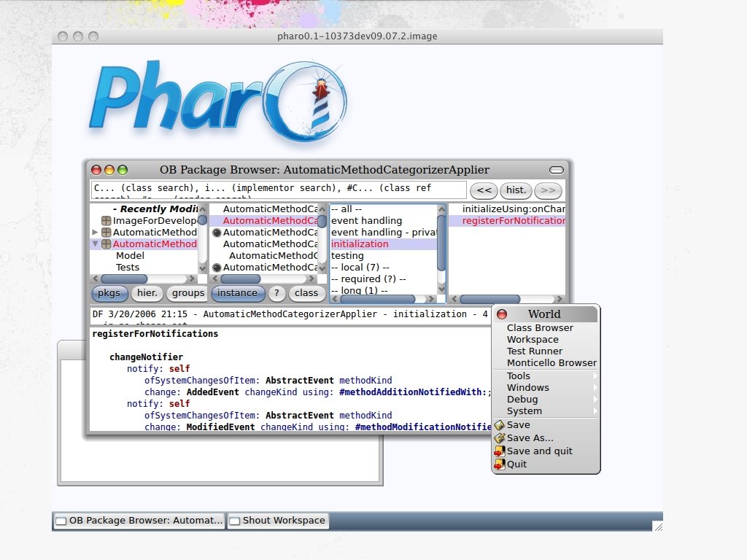This screenshot has height=560, width=747.
Task: Click the window icon on the Shout Workspace taskbar entry
Action: point(234,521)
